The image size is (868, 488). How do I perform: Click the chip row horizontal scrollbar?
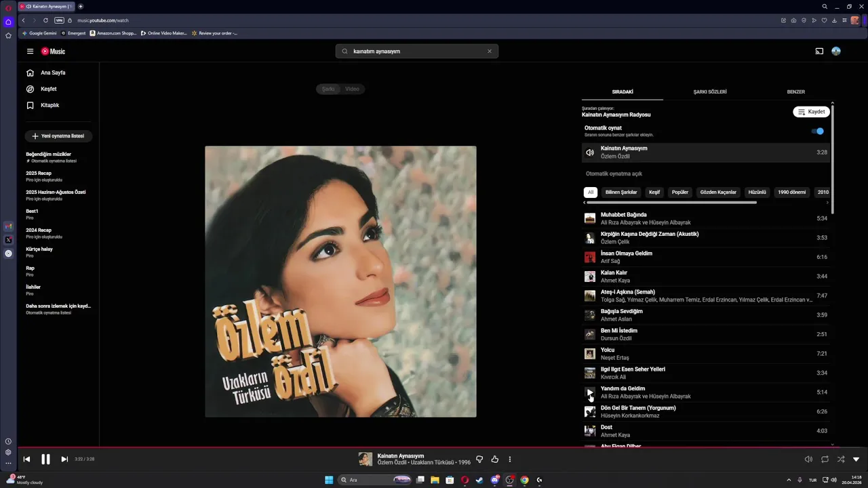pos(671,202)
